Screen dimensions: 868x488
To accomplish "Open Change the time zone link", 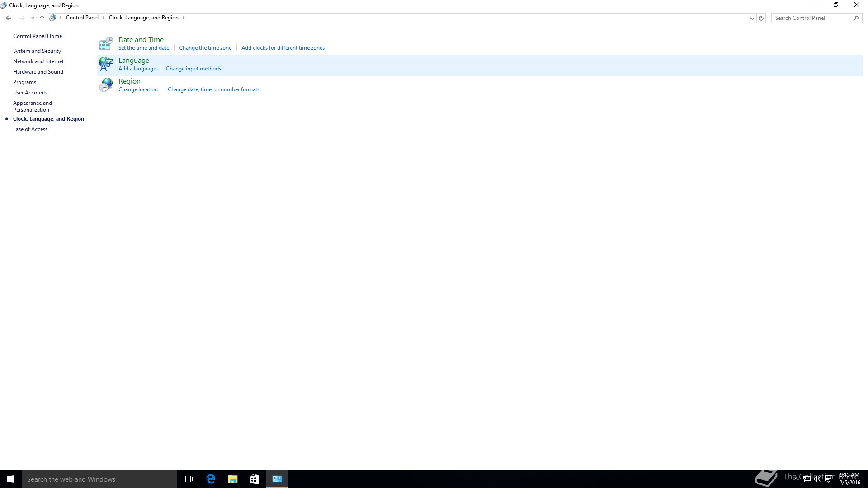I will [x=205, y=48].
